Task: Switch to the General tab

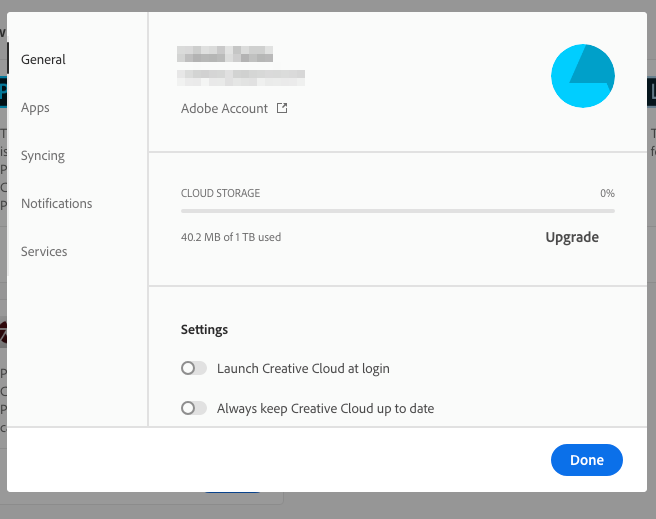Action: pyautogui.click(x=43, y=59)
